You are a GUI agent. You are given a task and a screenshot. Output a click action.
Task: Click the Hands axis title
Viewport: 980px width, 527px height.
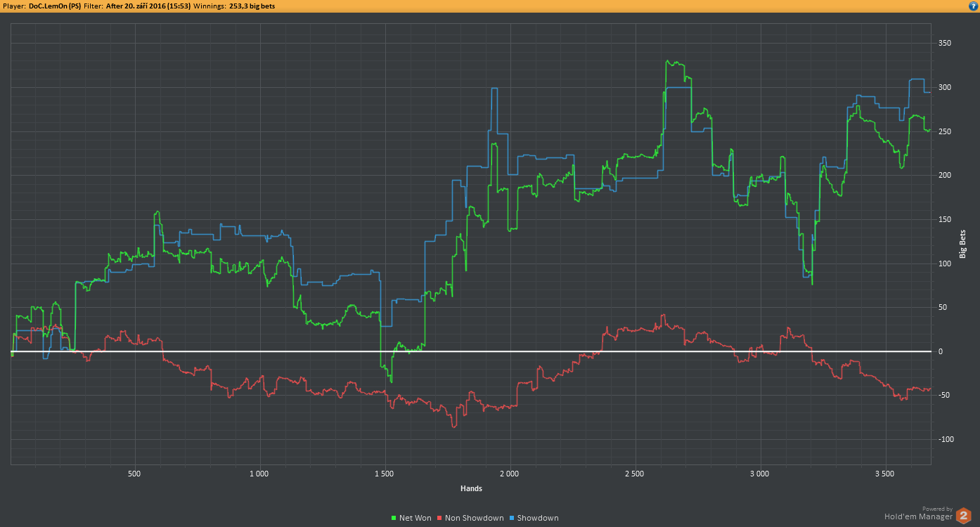pos(471,488)
